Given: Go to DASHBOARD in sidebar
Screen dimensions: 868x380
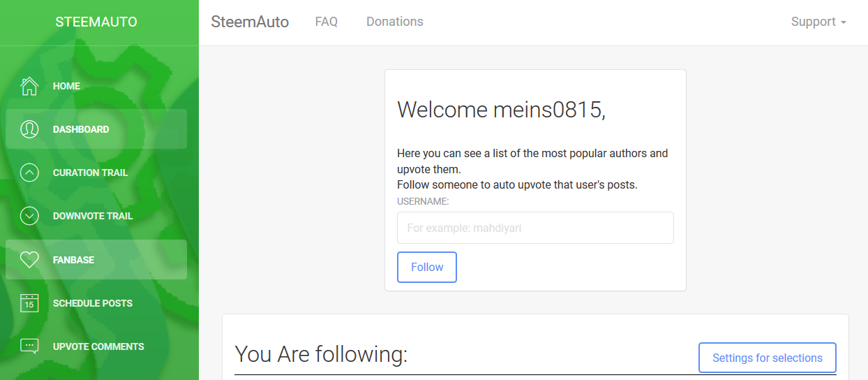Looking at the screenshot, I should [x=81, y=129].
